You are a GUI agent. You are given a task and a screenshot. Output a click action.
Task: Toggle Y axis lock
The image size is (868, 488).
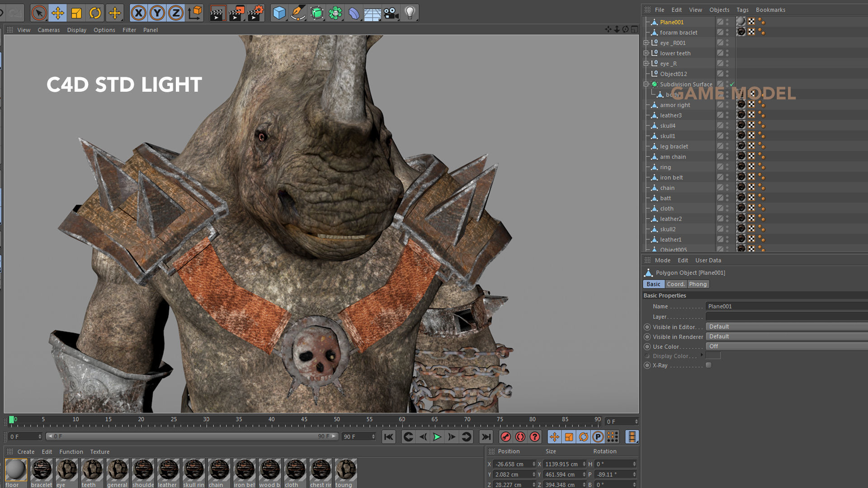[157, 13]
